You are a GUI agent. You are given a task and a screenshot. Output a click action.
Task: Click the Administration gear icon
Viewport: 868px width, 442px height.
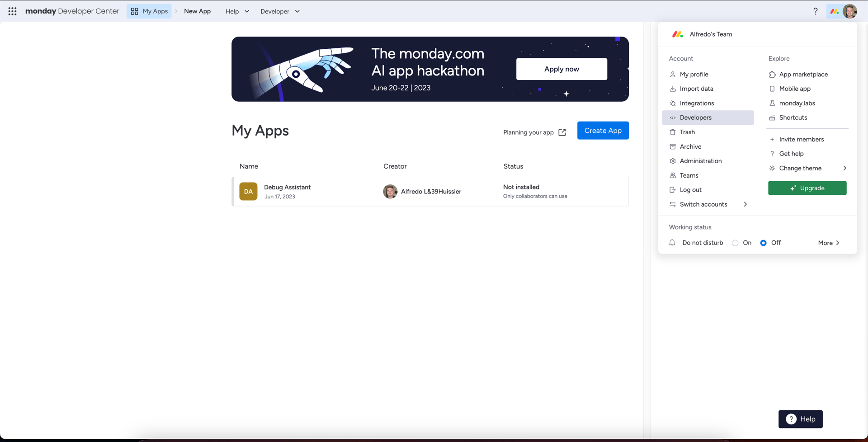pyautogui.click(x=673, y=161)
